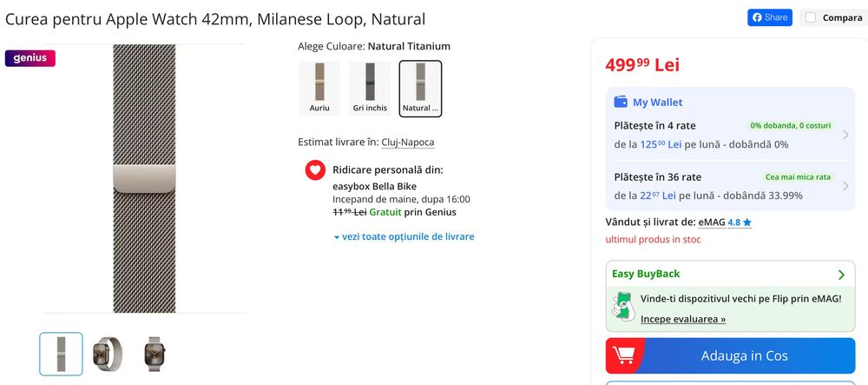Expand all delivery options link
The width and height of the screenshot is (868, 385).
click(404, 236)
